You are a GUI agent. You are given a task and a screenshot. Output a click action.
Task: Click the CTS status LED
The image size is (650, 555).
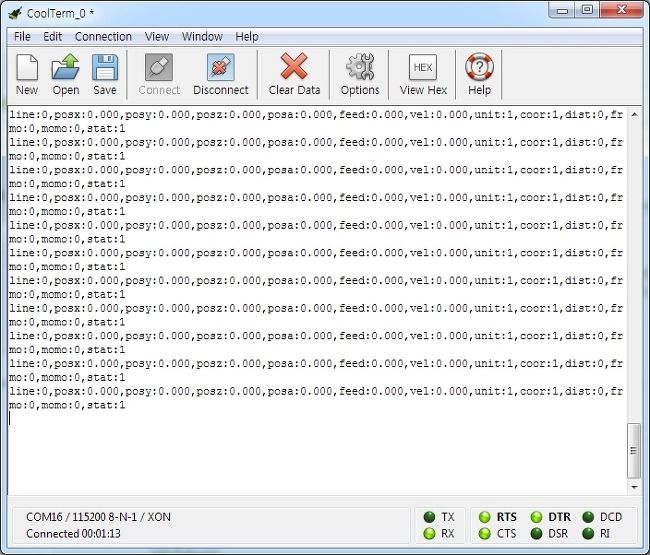(x=485, y=533)
